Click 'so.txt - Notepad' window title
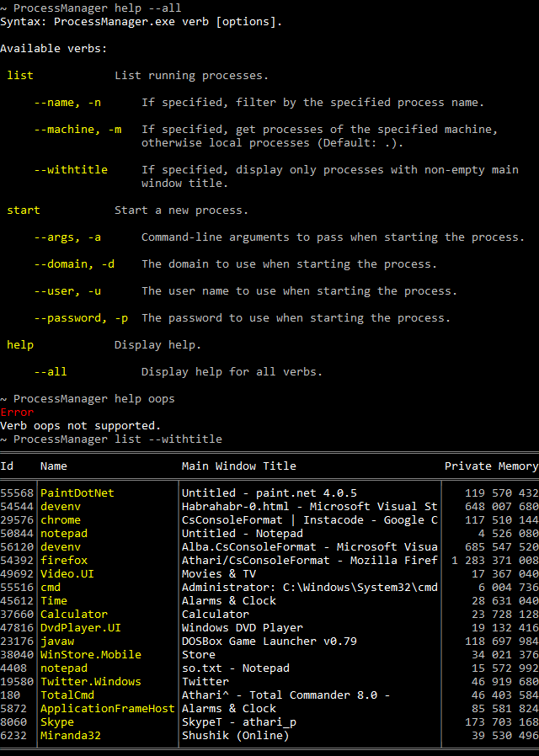539x756 pixels. pos(235,668)
